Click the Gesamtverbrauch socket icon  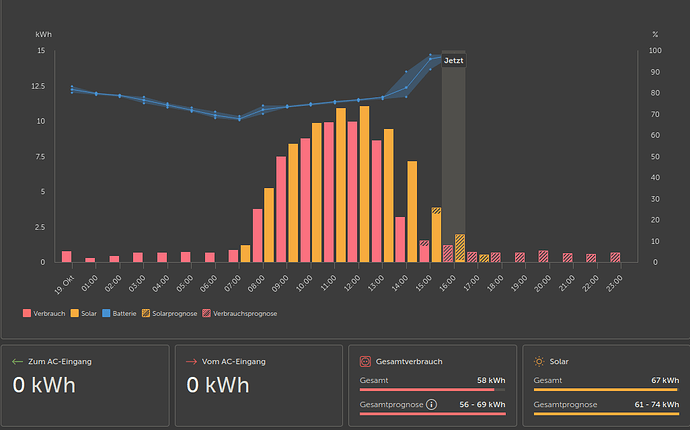tap(365, 361)
